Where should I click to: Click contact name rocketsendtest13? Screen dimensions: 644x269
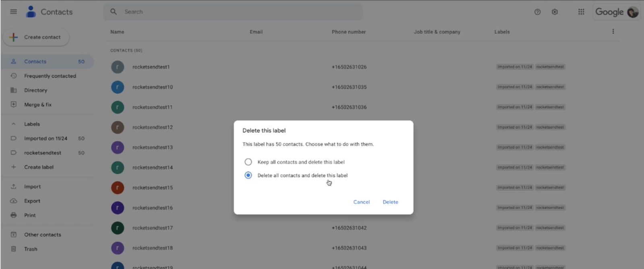(153, 147)
